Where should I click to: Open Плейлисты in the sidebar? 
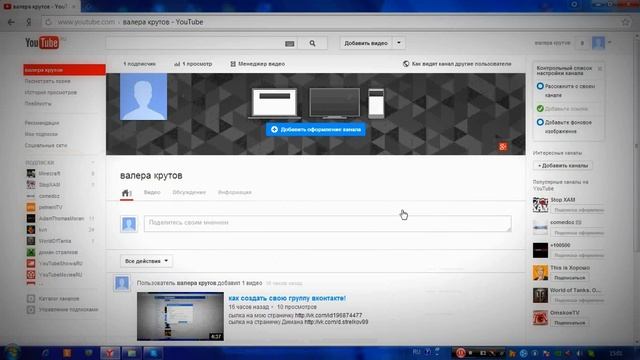coord(38,104)
